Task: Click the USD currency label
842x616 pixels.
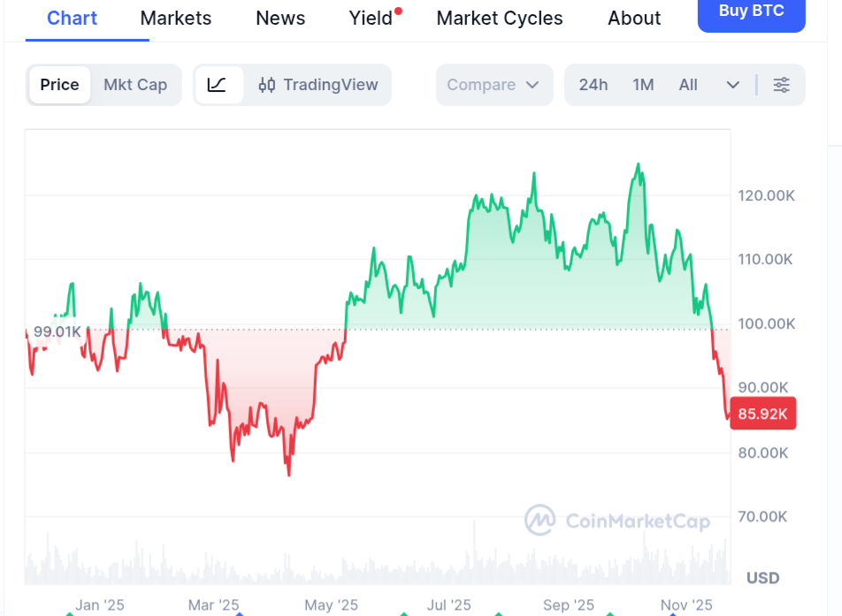Action: 762,578
